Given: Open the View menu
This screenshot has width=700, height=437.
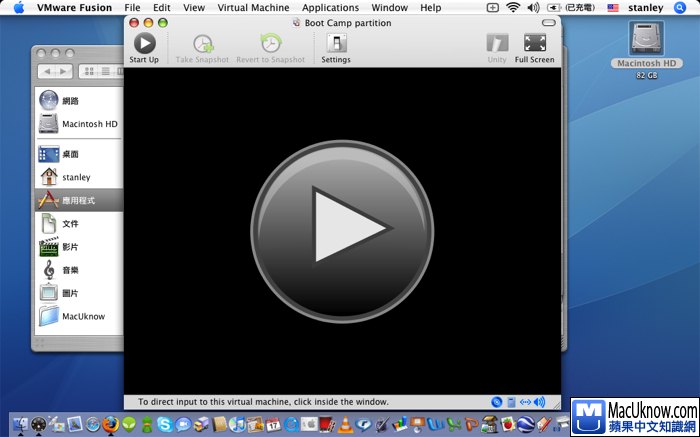Looking at the screenshot, I should pos(193,8).
